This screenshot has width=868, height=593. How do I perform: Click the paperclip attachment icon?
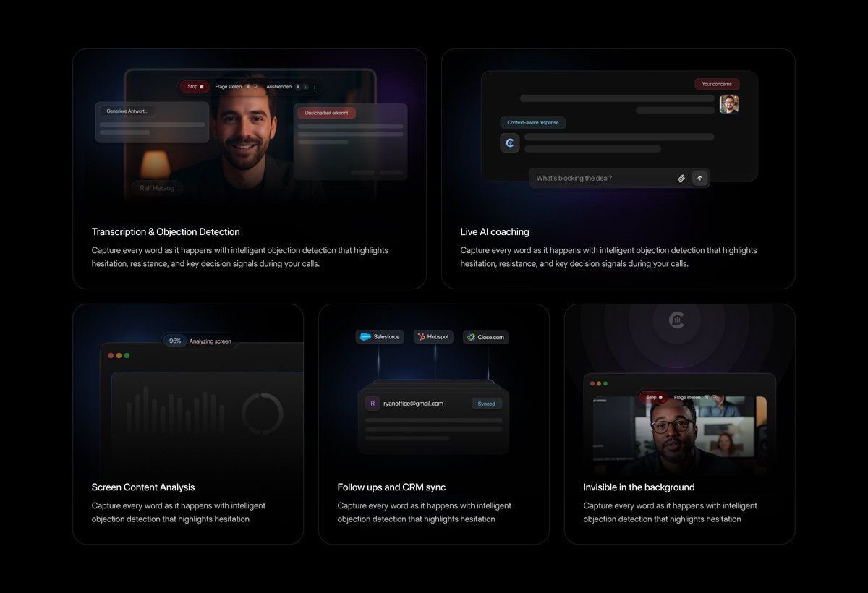click(x=681, y=178)
